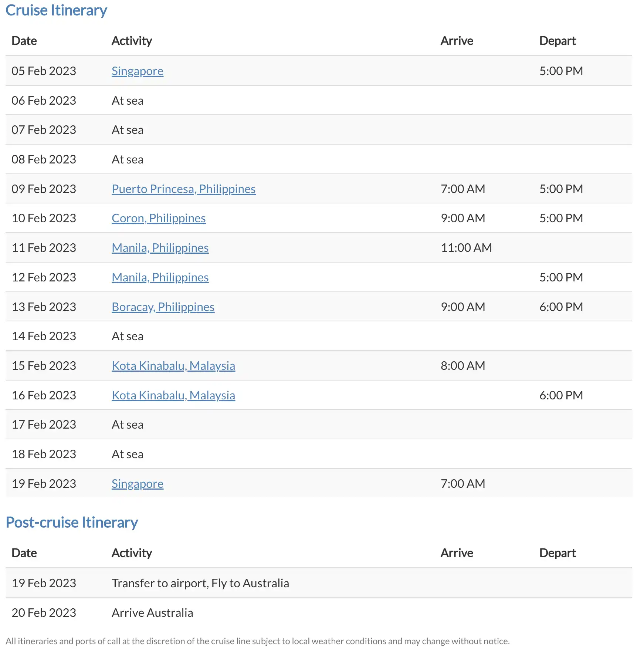Open the Singapore link for 05 Feb 2023
Screen dimensions: 644x659
click(x=137, y=71)
